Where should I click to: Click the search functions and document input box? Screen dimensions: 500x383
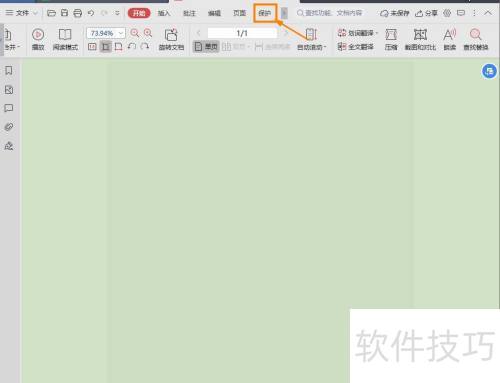click(x=329, y=13)
